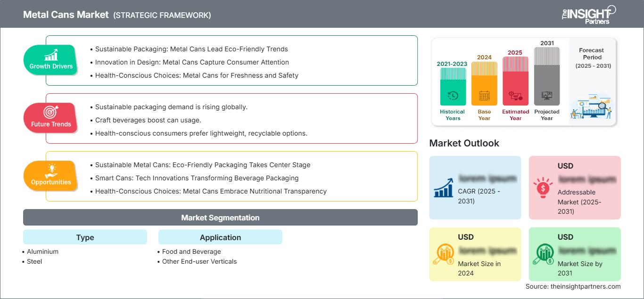This screenshot has width=644, height=299.
Task: Click the 'Food and Beverage' application entry
Action: click(x=191, y=251)
